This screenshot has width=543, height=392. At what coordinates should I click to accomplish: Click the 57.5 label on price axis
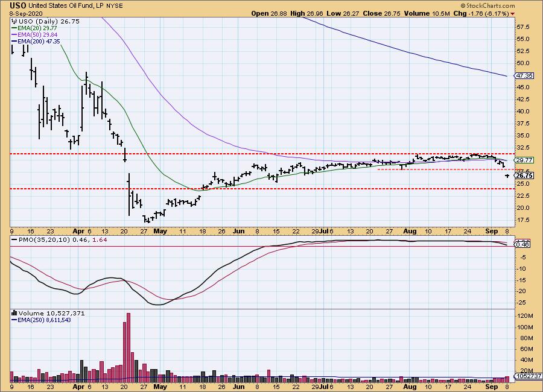point(523,27)
